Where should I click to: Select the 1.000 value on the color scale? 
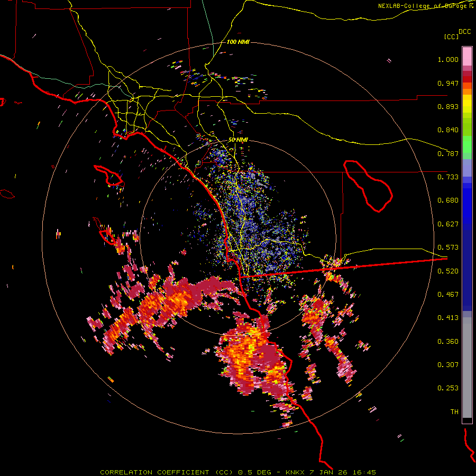click(x=448, y=59)
